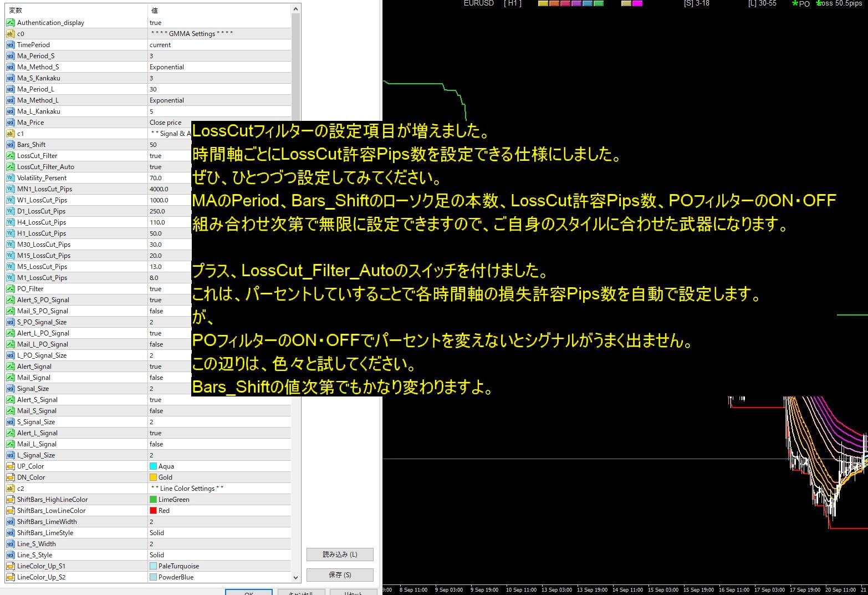Click the '[L] 30-55' label on the chart
Screen dimensions: 868x595
762,3
